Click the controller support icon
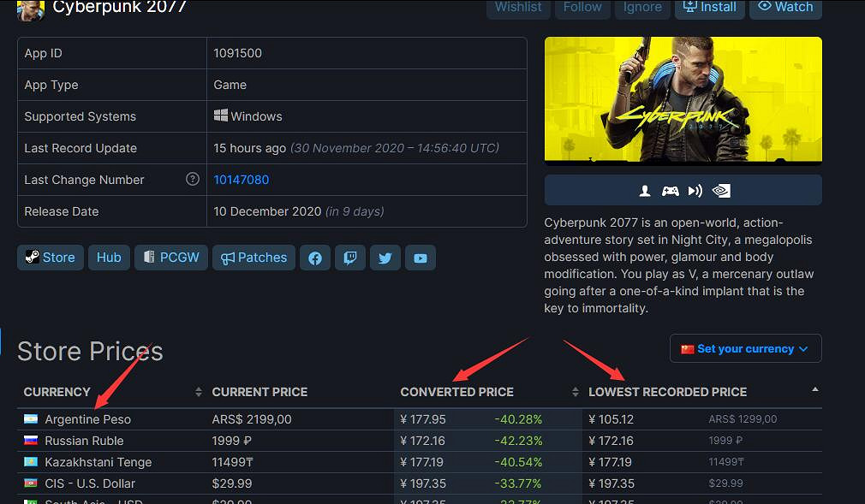 point(671,191)
